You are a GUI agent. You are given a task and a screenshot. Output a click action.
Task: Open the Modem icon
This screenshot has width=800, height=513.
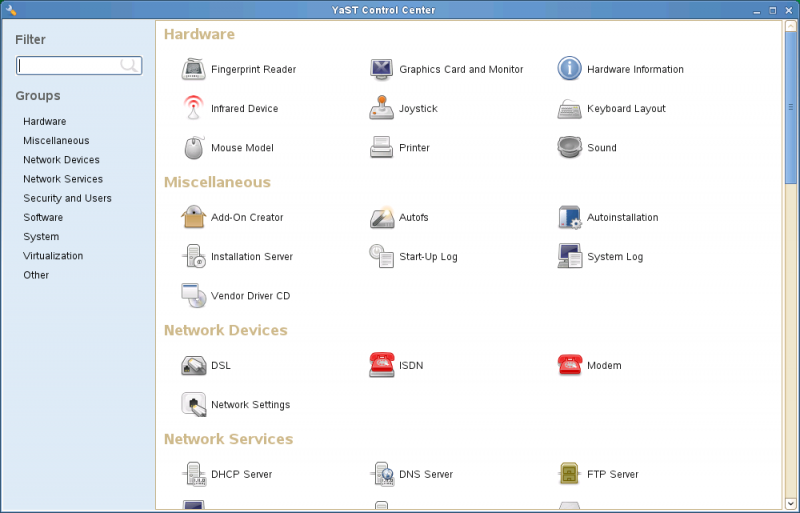click(569, 365)
